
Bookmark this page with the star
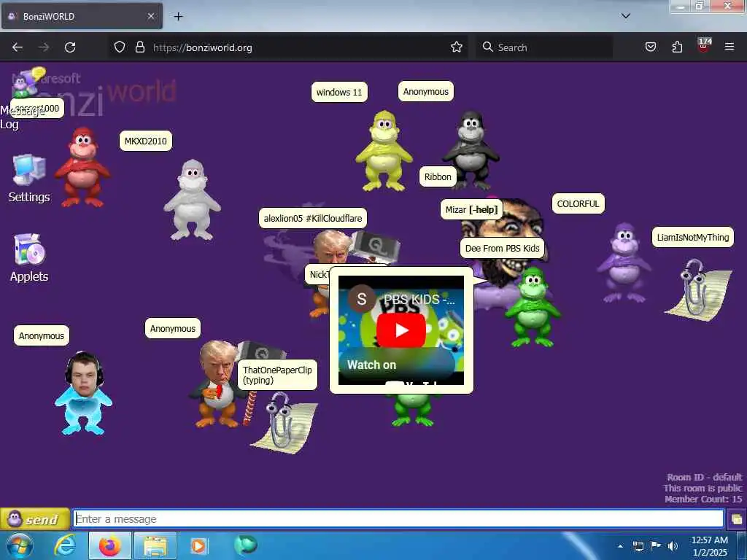(457, 47)
